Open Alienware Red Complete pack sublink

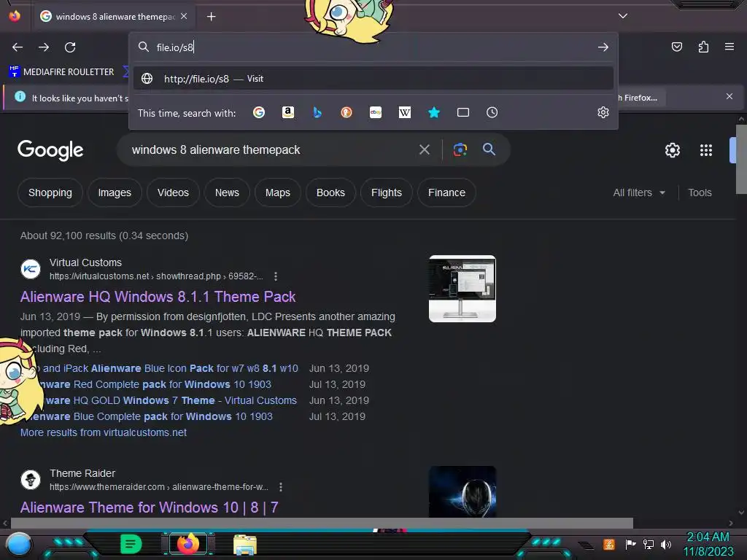pyautogui.click(x=152, y=384)
